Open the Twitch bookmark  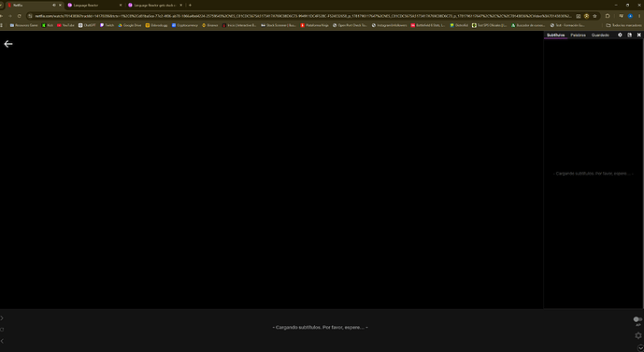pyautogui.click(x=107, y=25)
